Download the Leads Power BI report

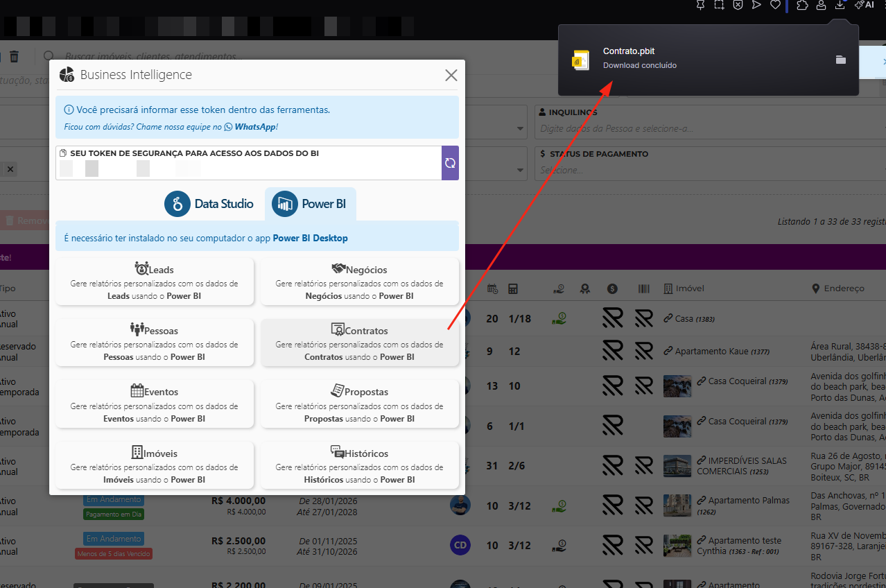(155, 282)
